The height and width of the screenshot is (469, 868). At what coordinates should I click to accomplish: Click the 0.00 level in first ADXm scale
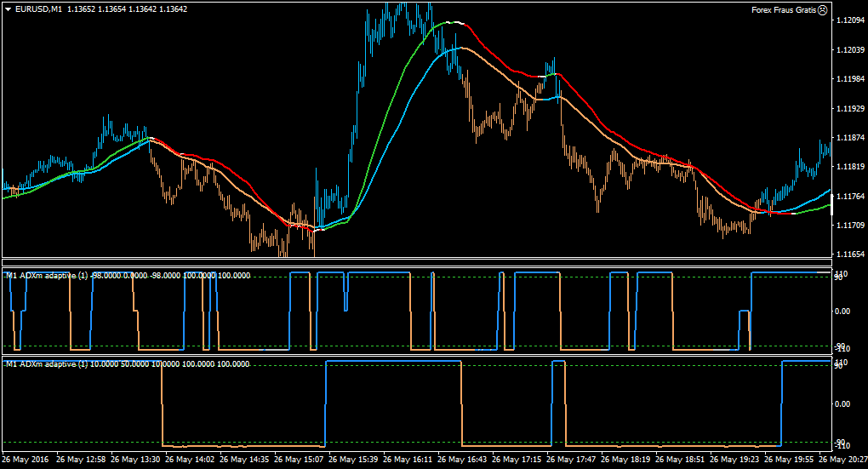842,312
